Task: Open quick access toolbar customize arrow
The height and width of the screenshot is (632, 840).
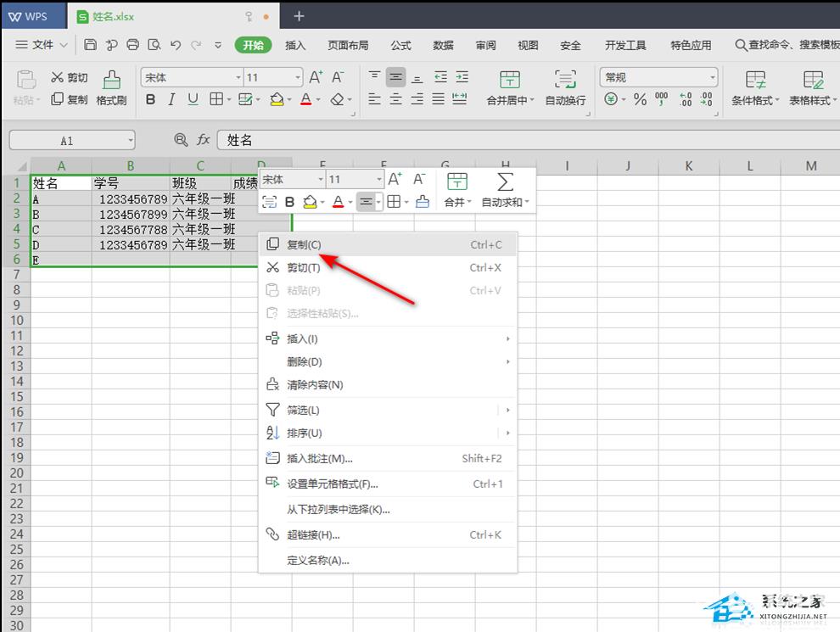Action: coord(218,45)
